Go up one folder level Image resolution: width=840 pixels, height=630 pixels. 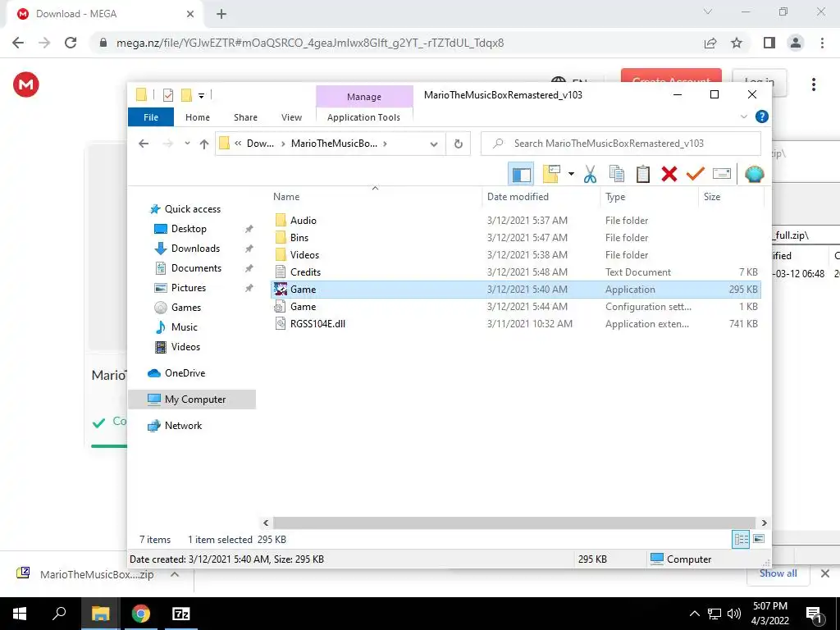click(x=203, y=144)
